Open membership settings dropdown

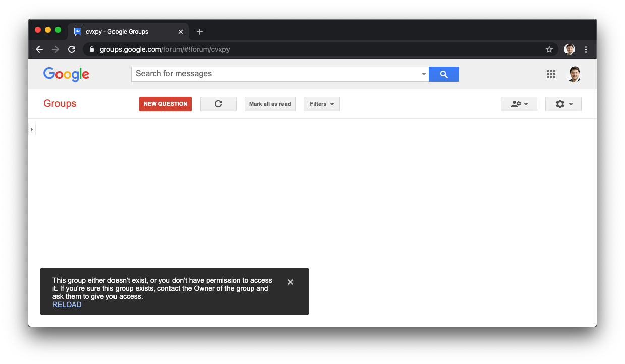519,104
